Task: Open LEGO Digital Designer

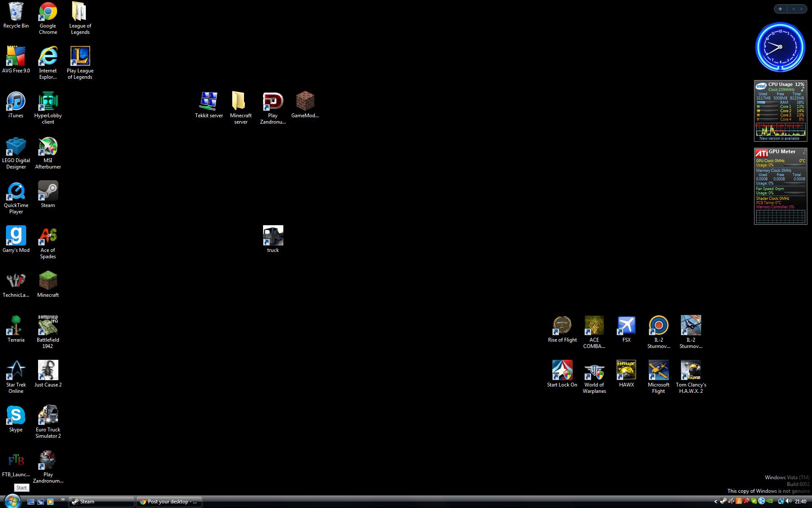Action: 16,153
